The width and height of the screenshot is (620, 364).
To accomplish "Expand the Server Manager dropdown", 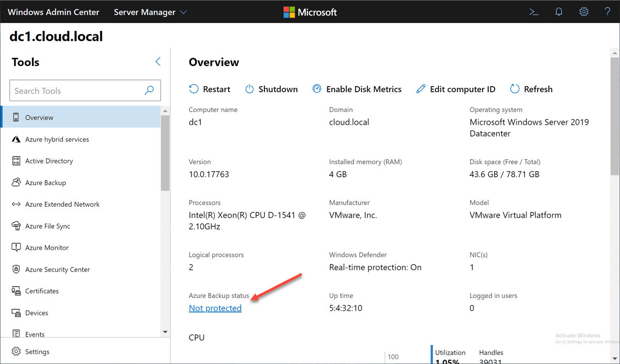I will 150,12.
